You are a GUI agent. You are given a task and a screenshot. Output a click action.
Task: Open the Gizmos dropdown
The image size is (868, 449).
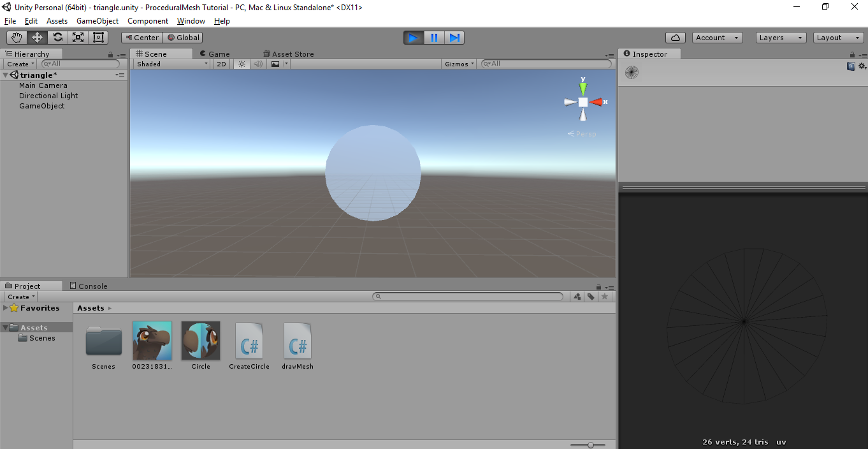pyautogui.click(x=459, y=64)
